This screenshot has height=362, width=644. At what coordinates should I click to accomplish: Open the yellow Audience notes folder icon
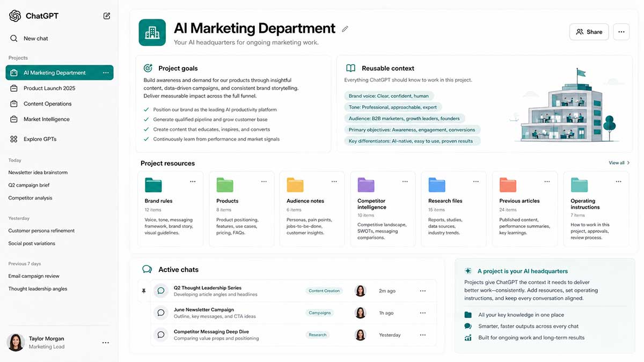coord(295,185)
